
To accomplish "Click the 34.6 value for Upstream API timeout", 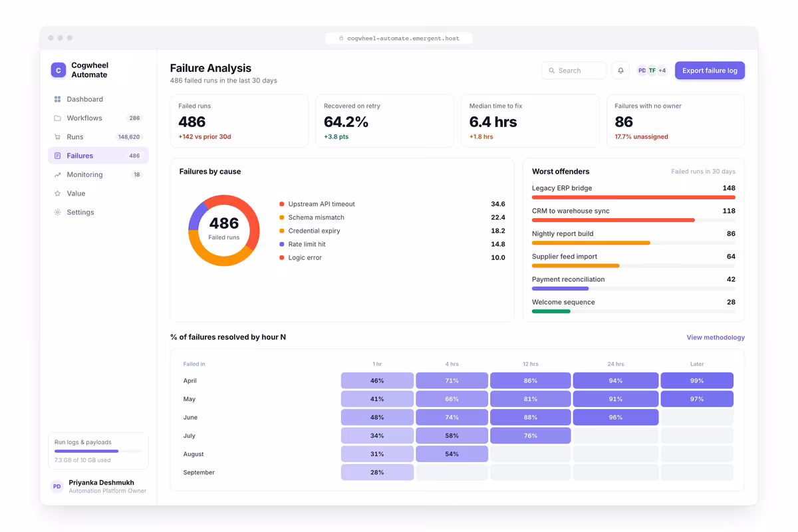I will [498, 204].
